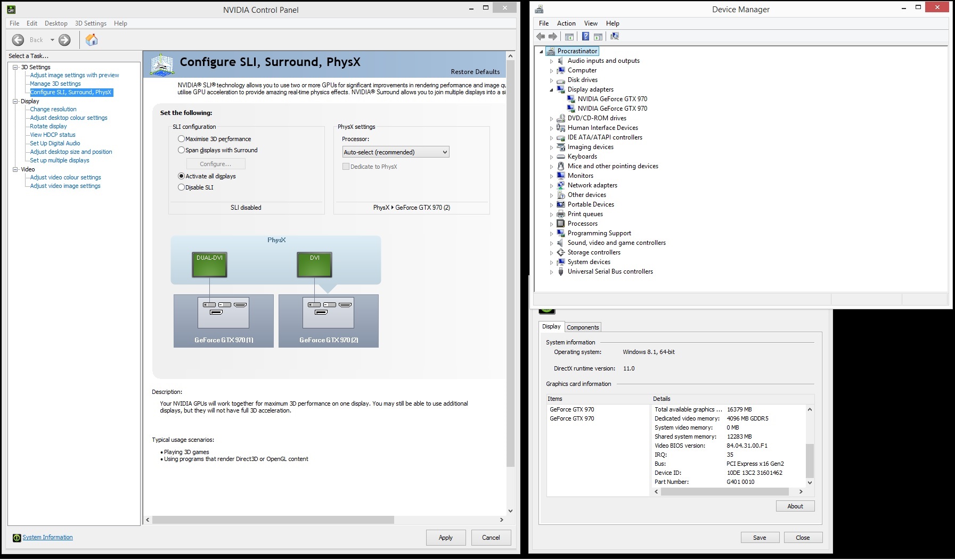Click the Keyboards icon in device tree
The width and height of the screenshot is (955, 560).
561,157
